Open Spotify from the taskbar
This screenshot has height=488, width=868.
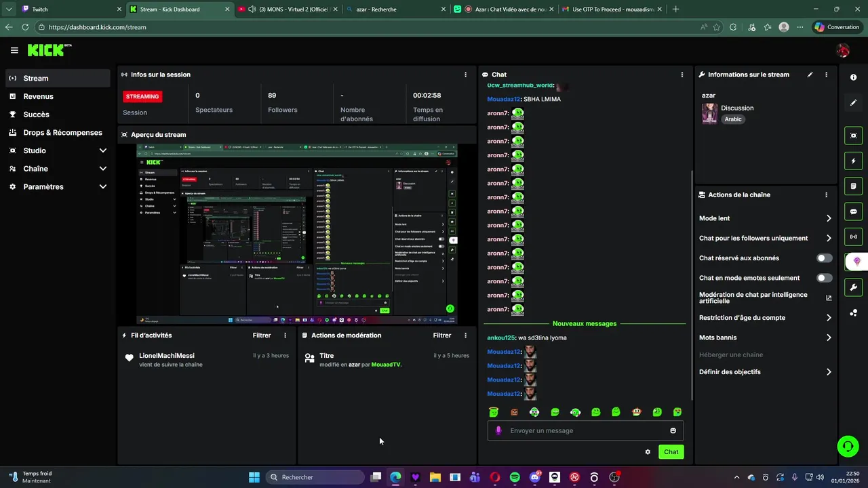point(515,477)
